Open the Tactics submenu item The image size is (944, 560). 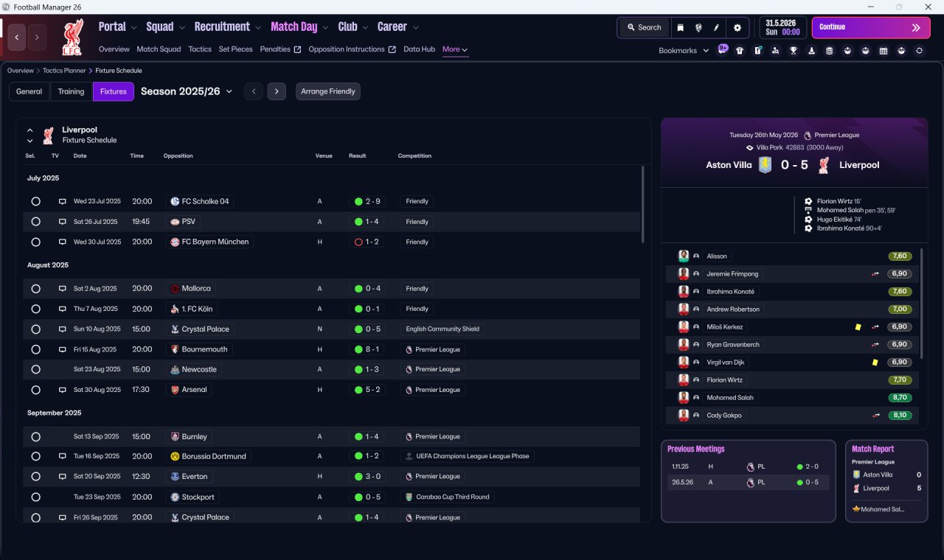[x=200, y=49]
